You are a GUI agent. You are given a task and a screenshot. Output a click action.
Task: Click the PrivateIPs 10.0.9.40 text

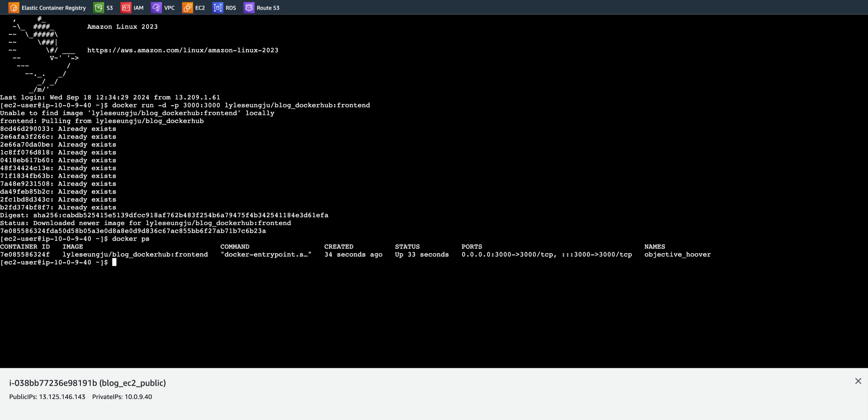point(122,397)
